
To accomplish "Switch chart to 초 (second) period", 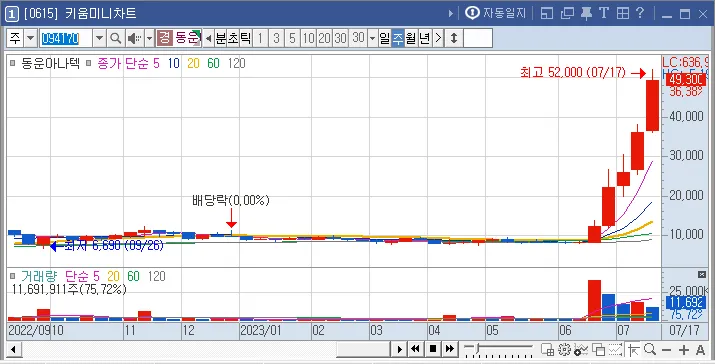I will pyautogui.click(x=233, y=38).
